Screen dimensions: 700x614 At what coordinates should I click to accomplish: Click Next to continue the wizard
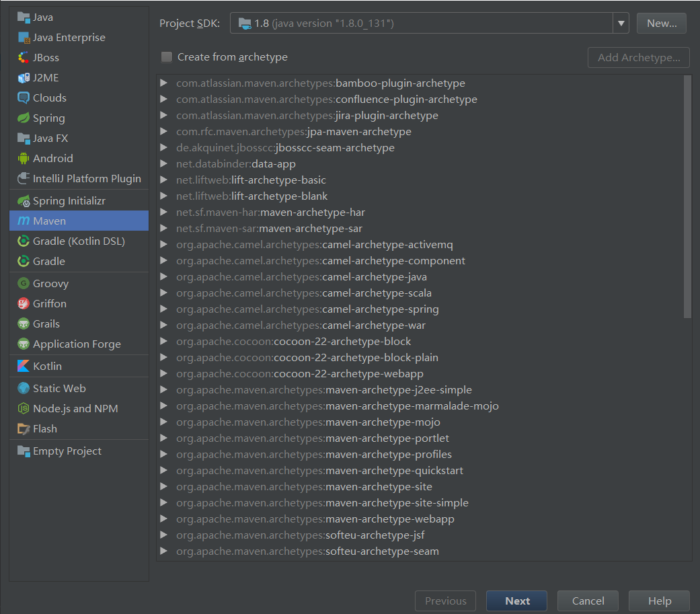(517, 601)
